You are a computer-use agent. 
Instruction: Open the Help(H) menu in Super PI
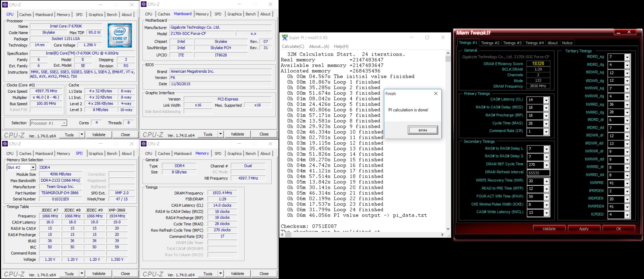point(341,46)
